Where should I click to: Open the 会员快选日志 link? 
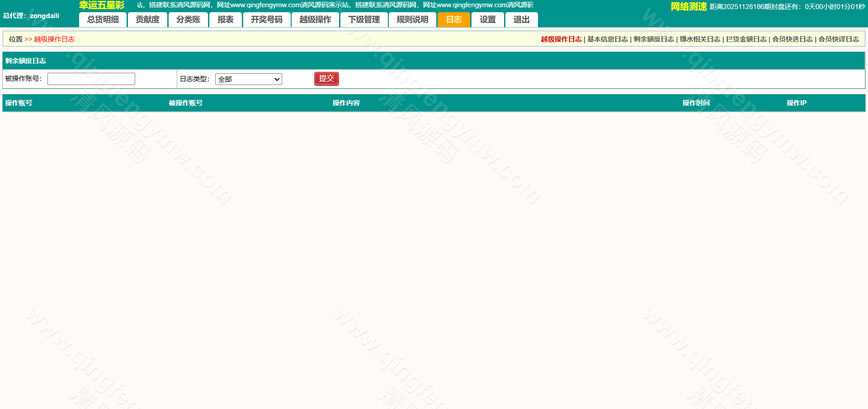792,39
